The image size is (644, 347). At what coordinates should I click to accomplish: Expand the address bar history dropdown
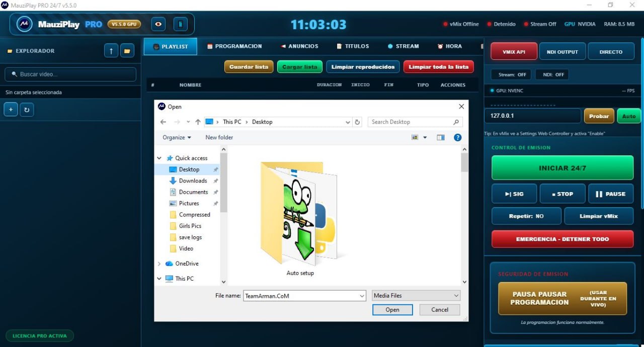click(x=348, y=122)
